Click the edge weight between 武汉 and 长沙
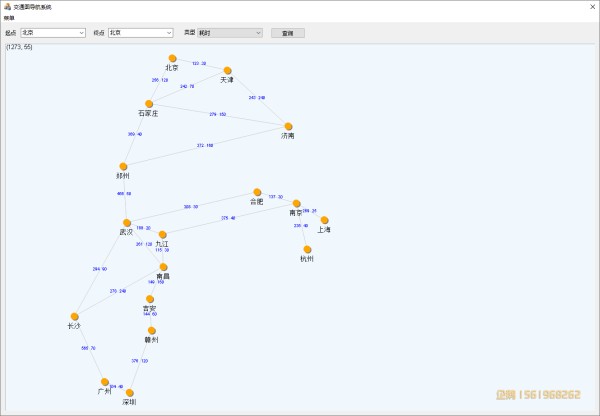 (100, 269)
